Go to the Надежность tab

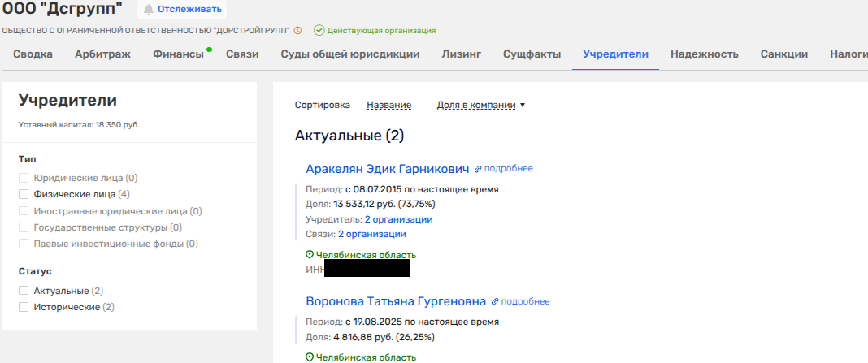(x=704, y=54)
